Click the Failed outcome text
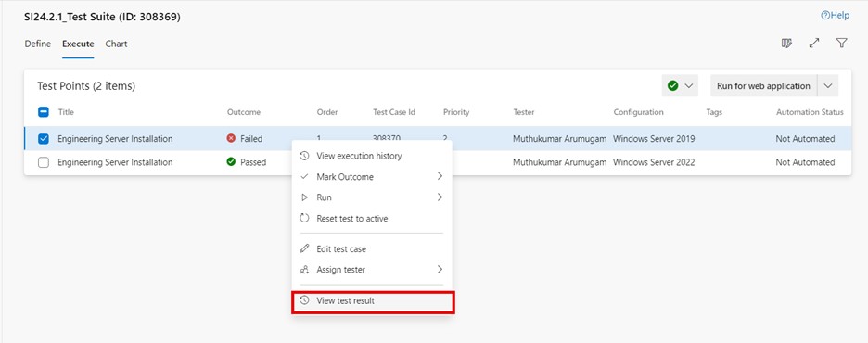Viewport: 868px width, 343px height. [251, 139]
